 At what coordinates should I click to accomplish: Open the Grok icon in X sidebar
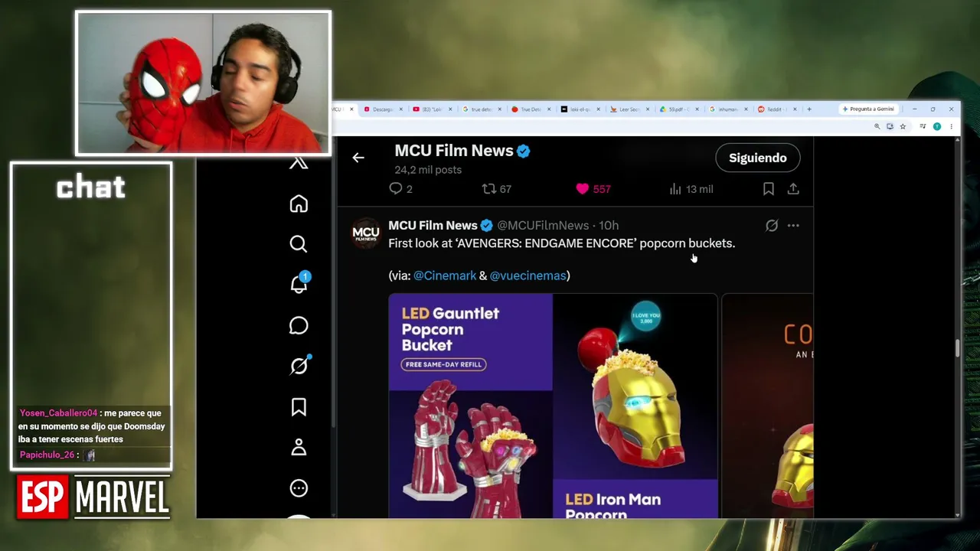coord(299,366)
